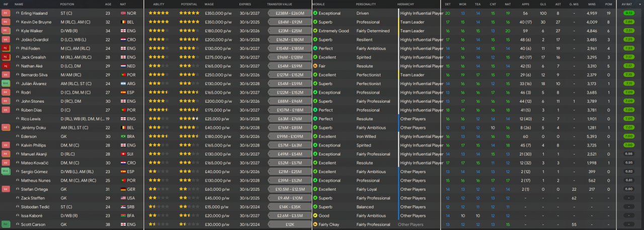Select John Stones's 30/6/2026 contract expiry
Screen dimensions: 644x230
click(x=249, y=101)
